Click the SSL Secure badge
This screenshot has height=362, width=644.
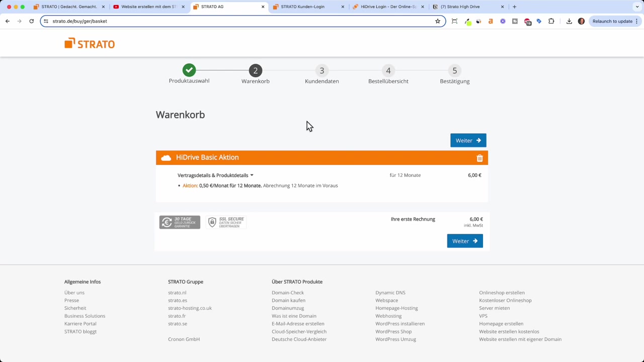tap(226, 222)
